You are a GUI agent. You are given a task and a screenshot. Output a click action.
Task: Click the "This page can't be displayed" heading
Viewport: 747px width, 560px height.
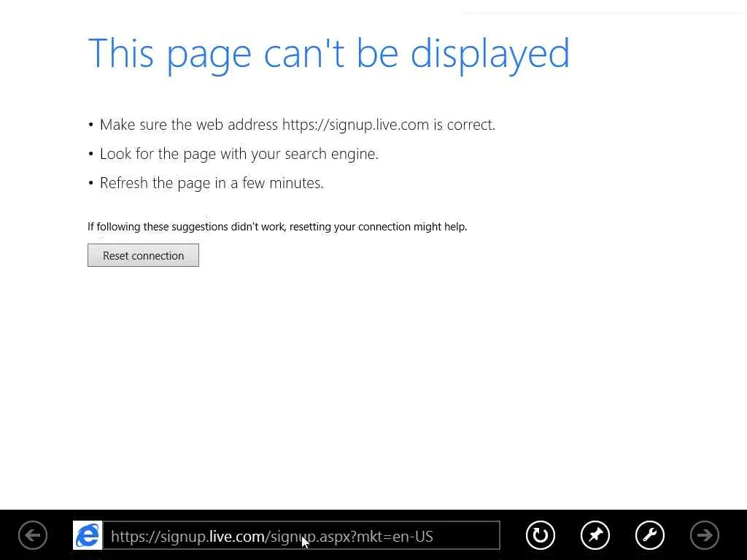tap(329, 55)
